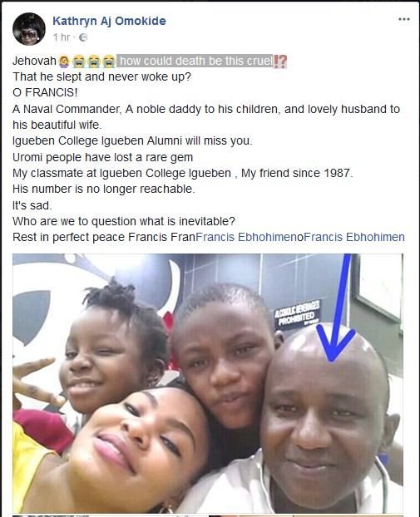Click the last crying emoji before highlighted text

(x=109, y=62)
